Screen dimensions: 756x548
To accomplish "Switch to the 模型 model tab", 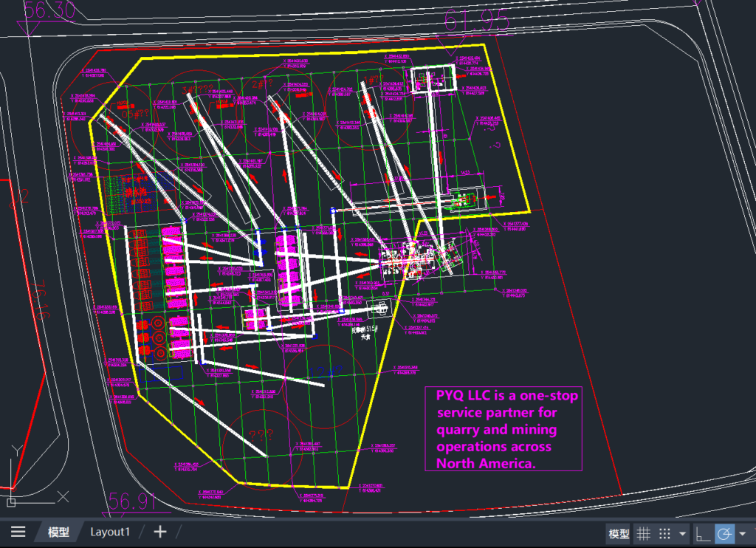I will click(58, 532).
